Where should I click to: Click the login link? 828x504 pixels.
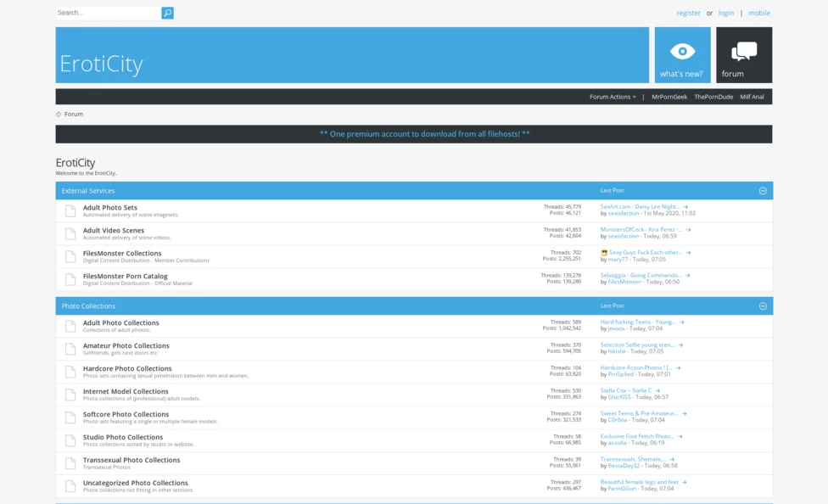(x=725, y=13)
